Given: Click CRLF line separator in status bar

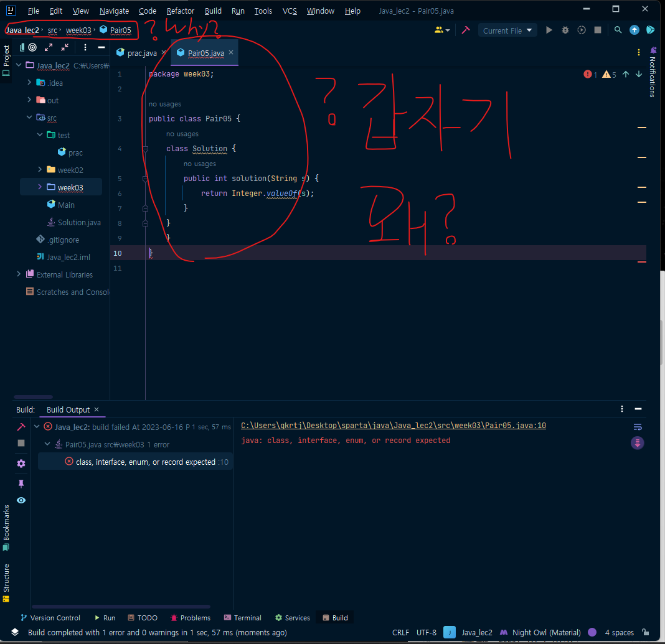Looking at the screenshot, I should coord(400,633).
